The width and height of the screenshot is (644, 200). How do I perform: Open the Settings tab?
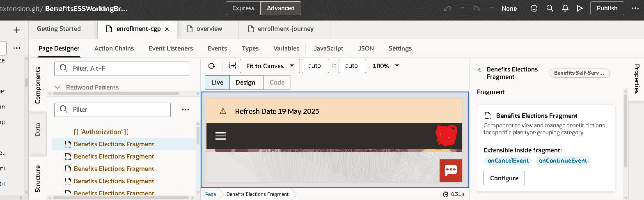(400, 48)
